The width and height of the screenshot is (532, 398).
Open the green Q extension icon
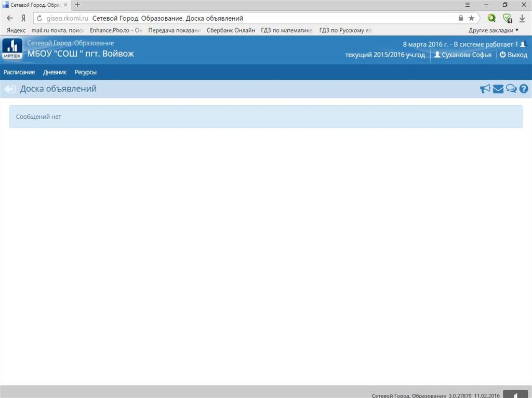click(x=491, y=18)
